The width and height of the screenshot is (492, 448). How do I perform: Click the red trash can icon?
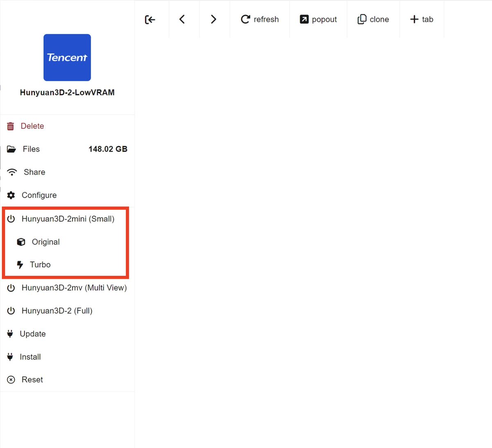coord(11,126)
